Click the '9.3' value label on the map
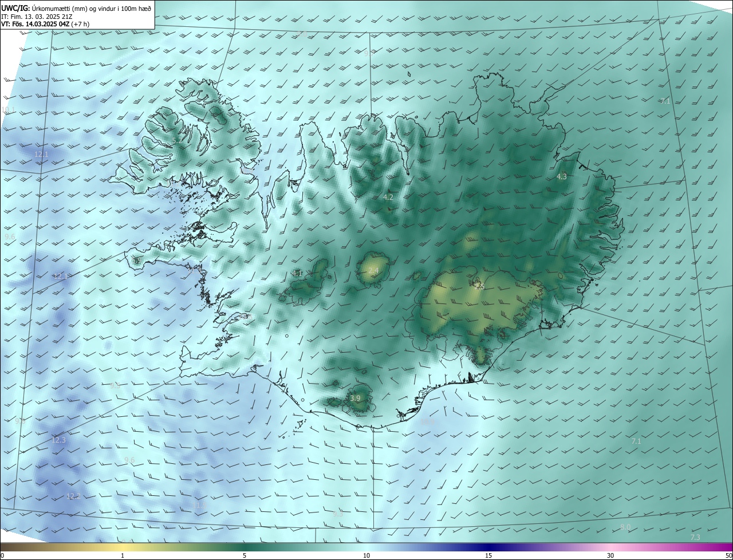 pyautogui.click(x=338, y=514)
